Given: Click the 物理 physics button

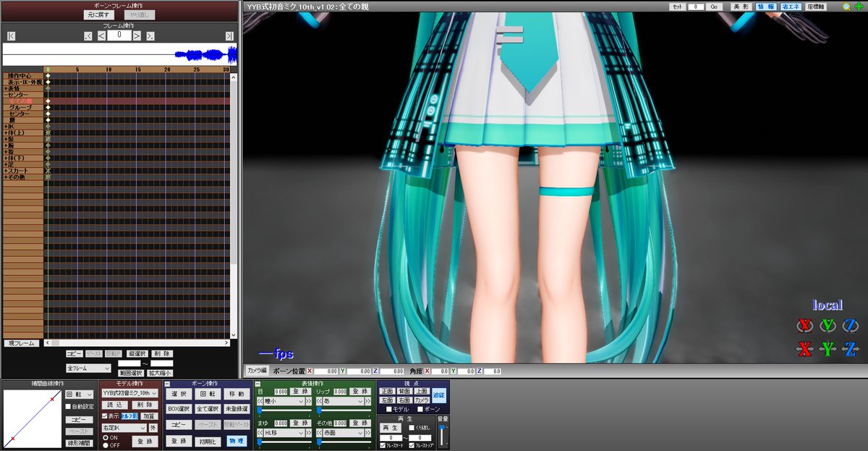Looking at the screenshot, I should tap(237, 441).
